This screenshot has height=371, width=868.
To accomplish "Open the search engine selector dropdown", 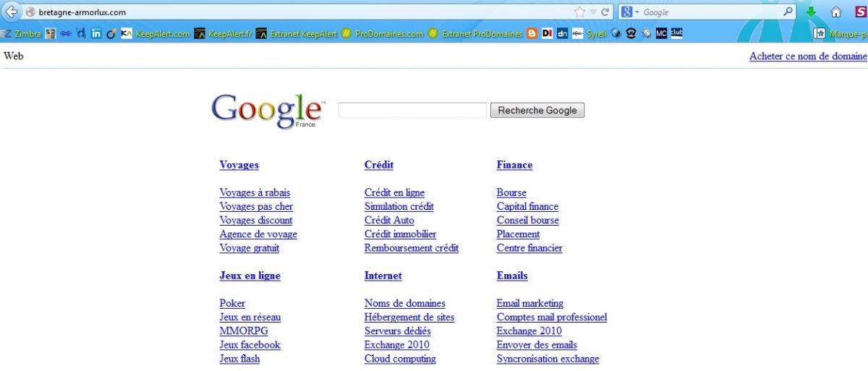I will pos(630,12).
